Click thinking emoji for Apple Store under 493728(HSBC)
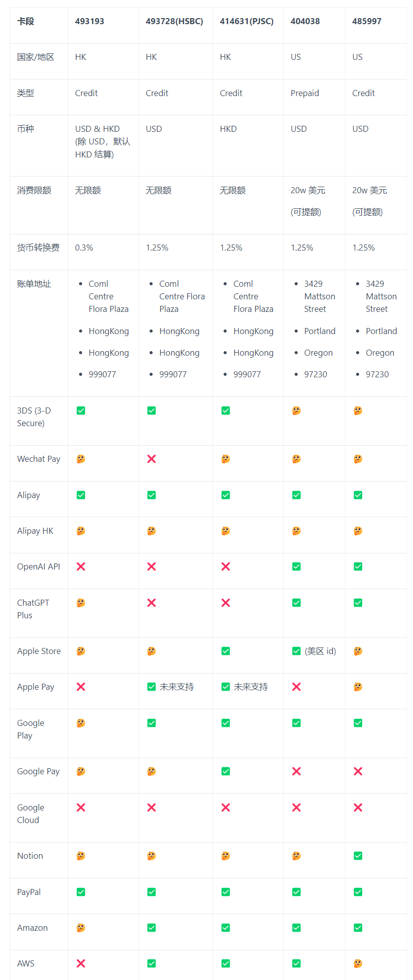This screenshot has width=413, height=980. pos(152,651)
